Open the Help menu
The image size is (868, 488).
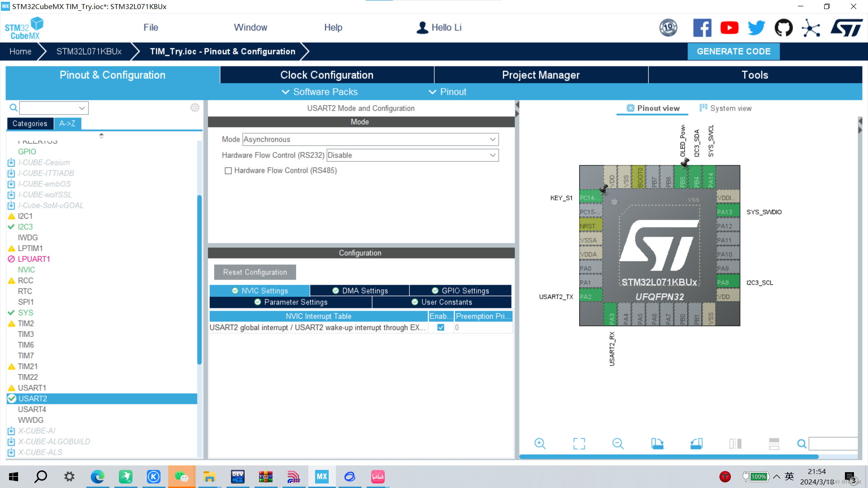[333, 28]
